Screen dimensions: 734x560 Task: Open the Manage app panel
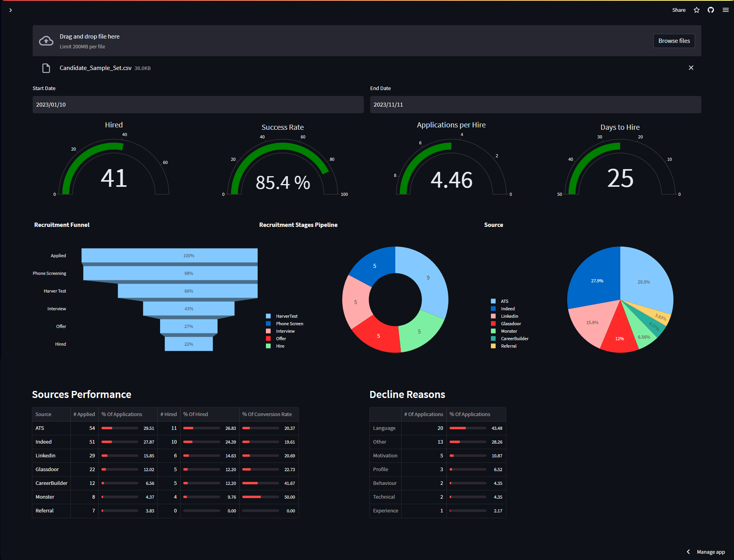point(710,552)
